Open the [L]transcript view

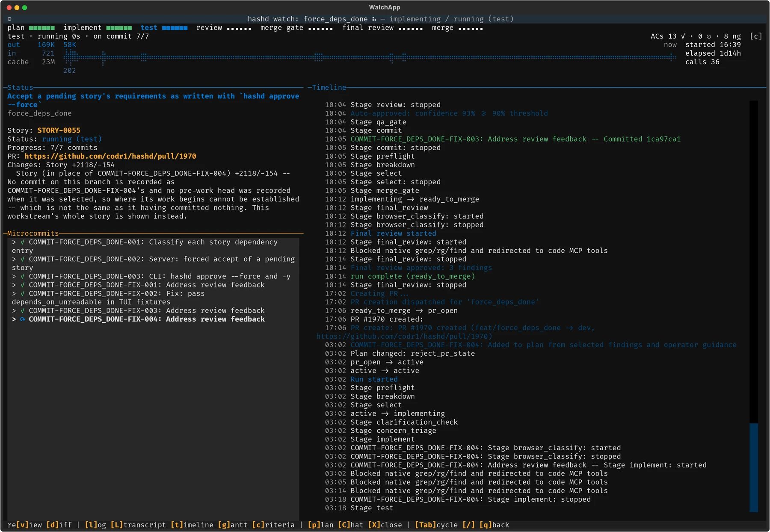[x=138, y=525]
